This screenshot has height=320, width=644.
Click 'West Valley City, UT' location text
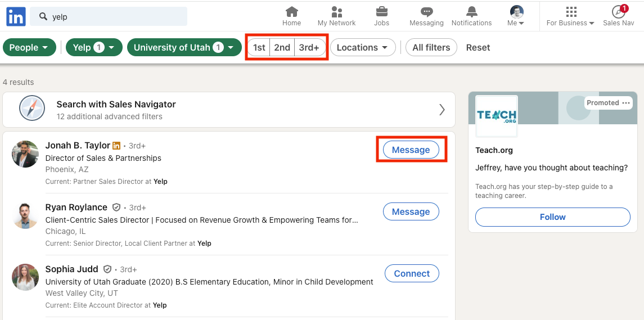82,294
